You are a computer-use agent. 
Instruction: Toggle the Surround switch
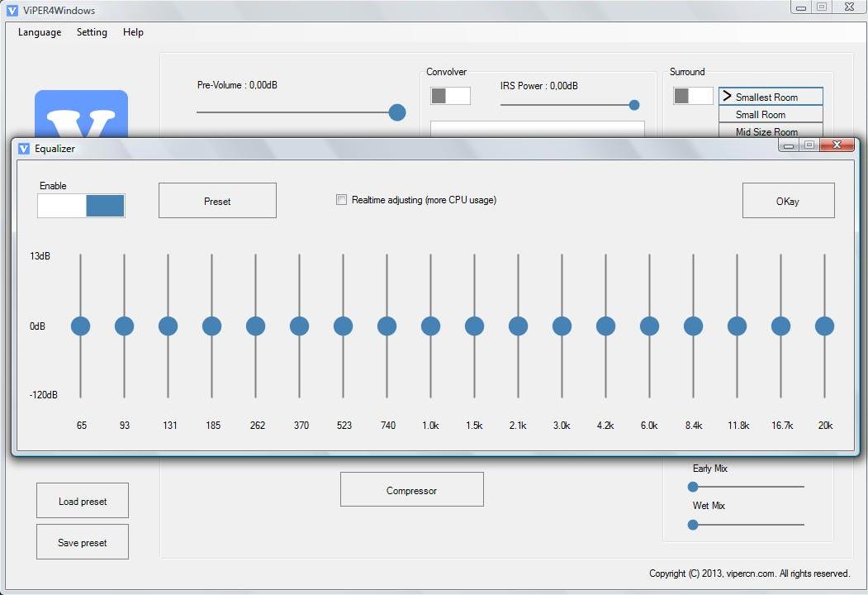(693, 96)
